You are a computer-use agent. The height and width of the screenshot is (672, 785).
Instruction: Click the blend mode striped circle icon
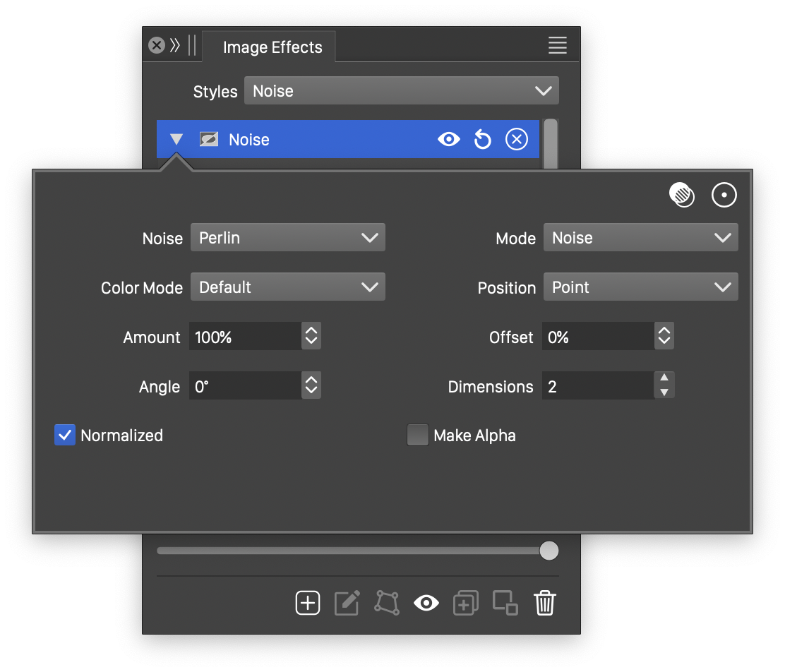(x=682, y=195)
